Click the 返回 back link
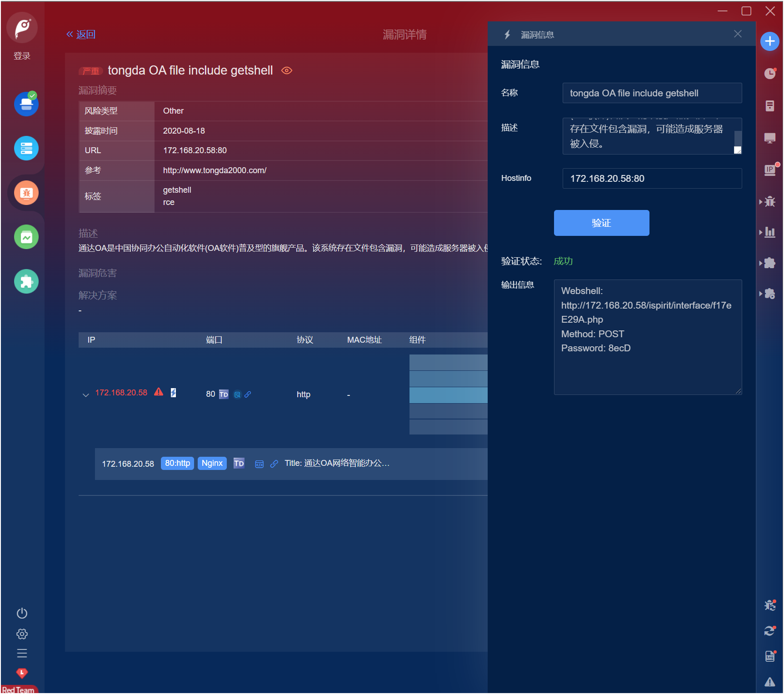784x694 pixels. click(x=81, y=35)
